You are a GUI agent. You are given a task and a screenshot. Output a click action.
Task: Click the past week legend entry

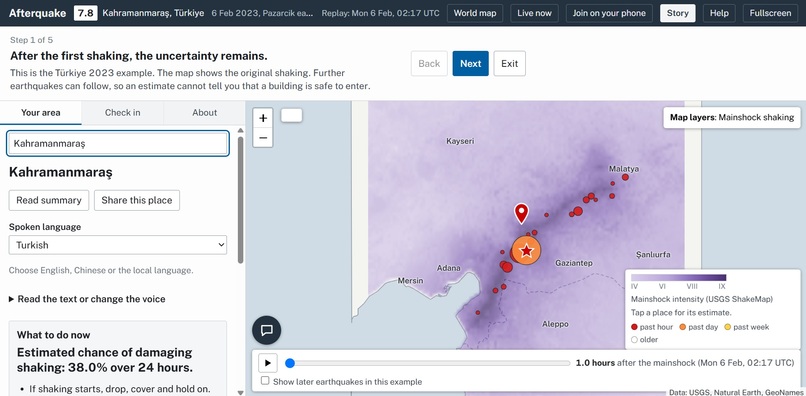tap(746, 327)
